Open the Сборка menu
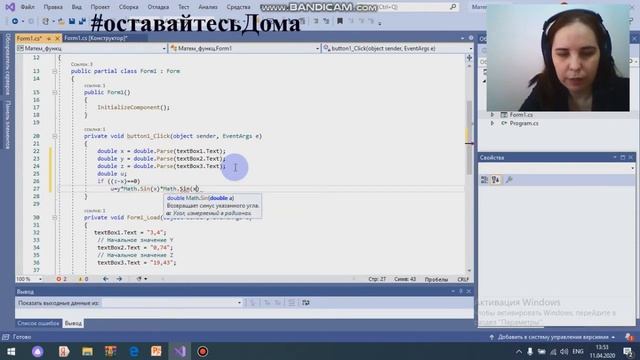 coord(128,7)
